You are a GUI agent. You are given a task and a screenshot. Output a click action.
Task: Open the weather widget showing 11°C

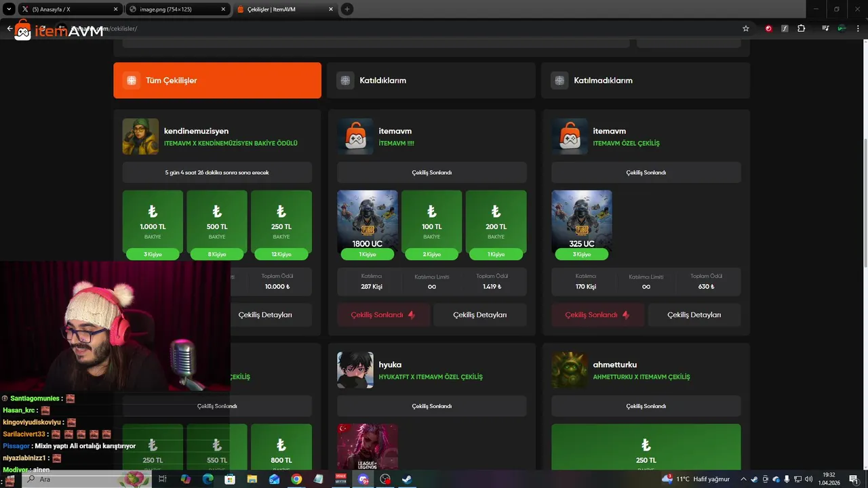[x=696, y=479]
